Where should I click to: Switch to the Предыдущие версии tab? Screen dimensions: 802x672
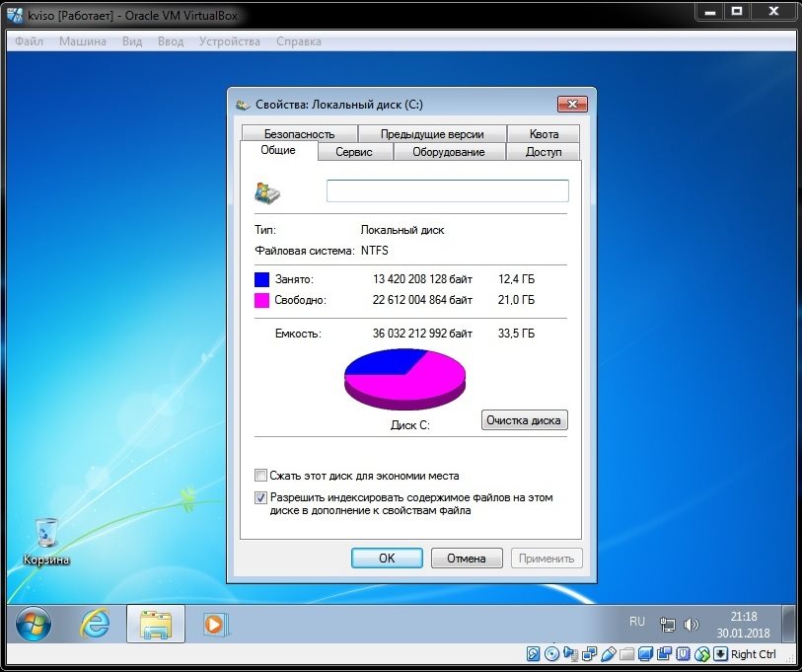(432, 133)
